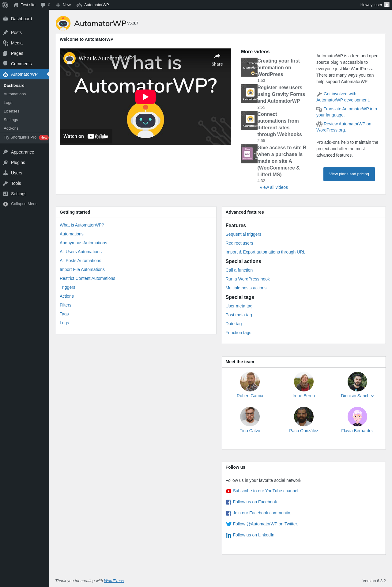Follow the WordPress link in the footer
The height and width of the screenshot is (587, 392).
pos(114,581)
